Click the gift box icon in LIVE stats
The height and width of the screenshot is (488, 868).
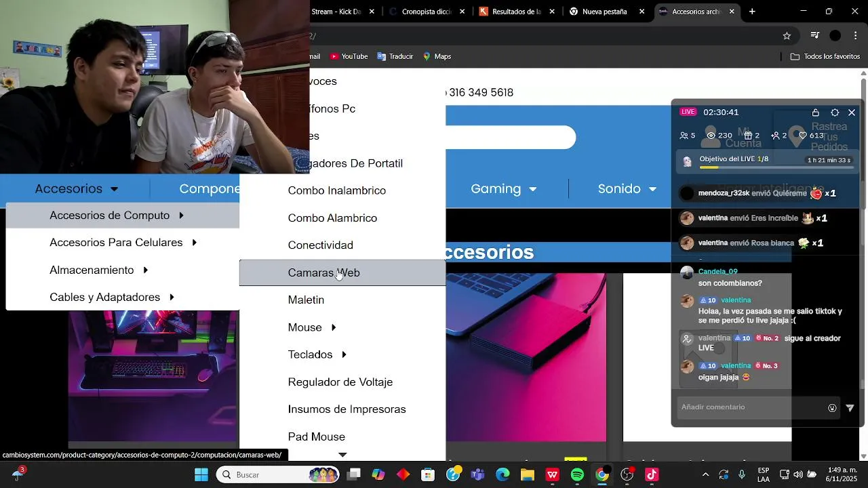click(x=748, y=136)
